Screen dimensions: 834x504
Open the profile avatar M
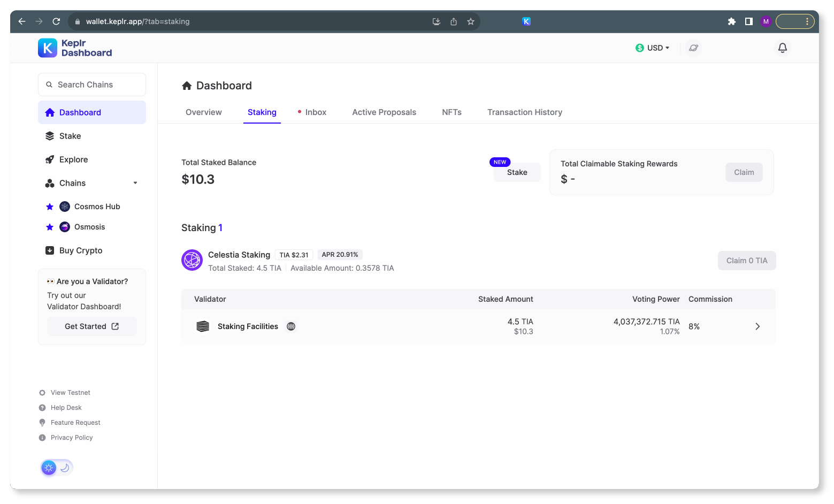766,21
